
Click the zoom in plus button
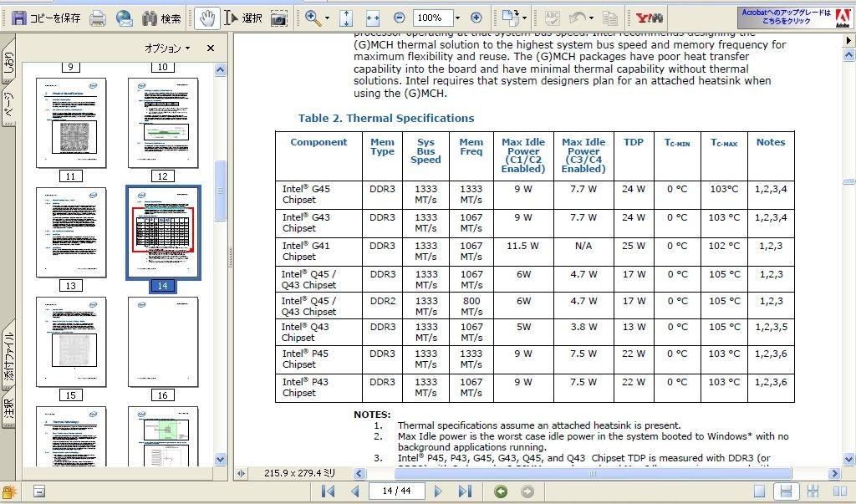click(x=476, y=18)
